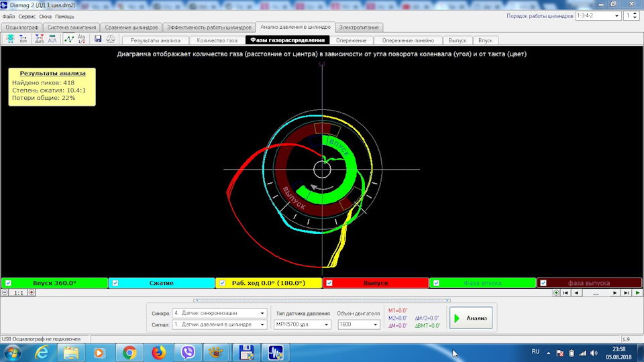Open Internet Explorer from taskbar
Viewport: 644px width, 362px height.
click(42, 353)
